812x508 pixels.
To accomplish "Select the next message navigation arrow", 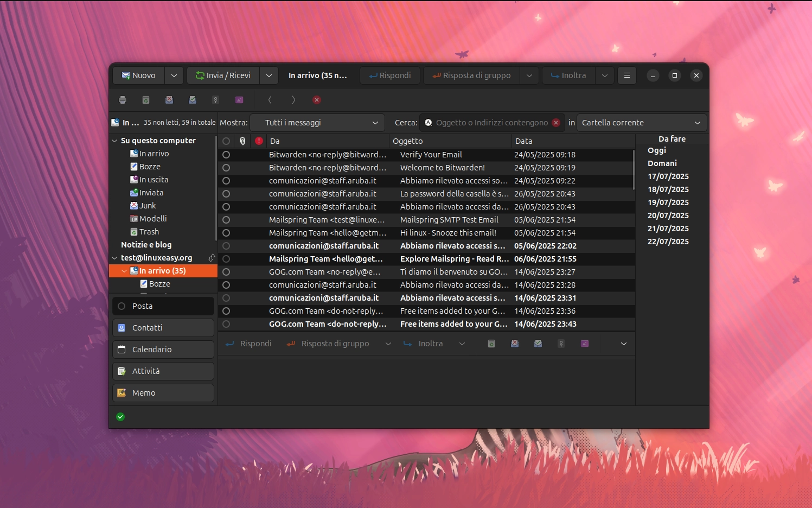I will point(293,100).
